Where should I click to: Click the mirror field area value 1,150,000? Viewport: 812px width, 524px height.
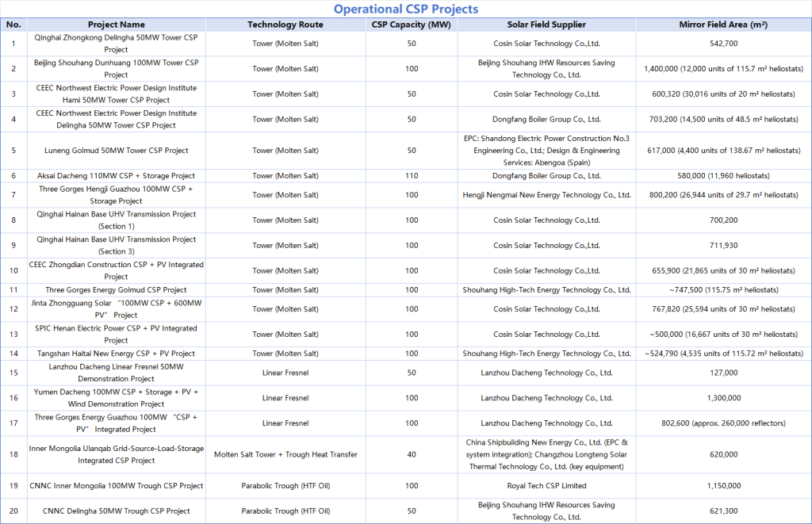[722, 486]
